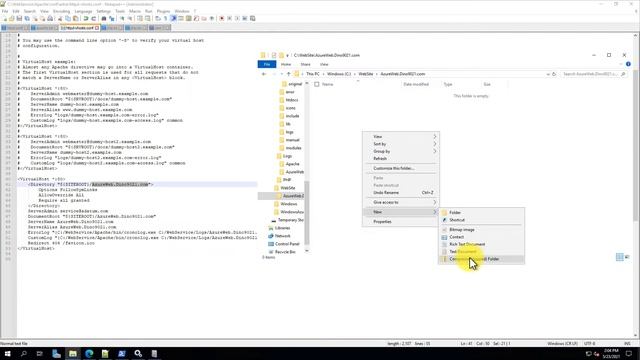
Task: Click the Find binoculars icon in Notepad++ toolbar
Action: coord(104,18)
